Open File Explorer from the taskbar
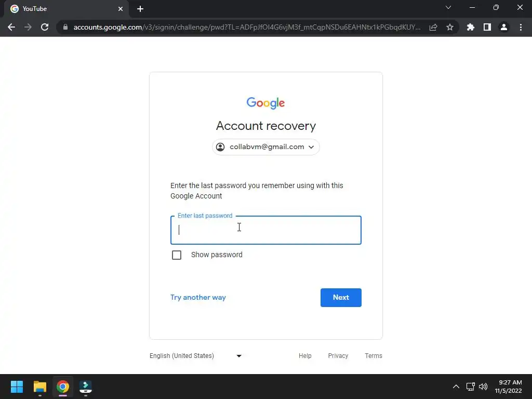532x399 pixels. (39, 387)
